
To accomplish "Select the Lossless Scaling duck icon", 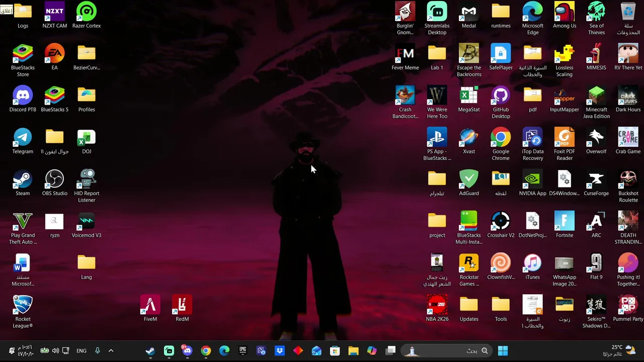I will click(565, 61).
